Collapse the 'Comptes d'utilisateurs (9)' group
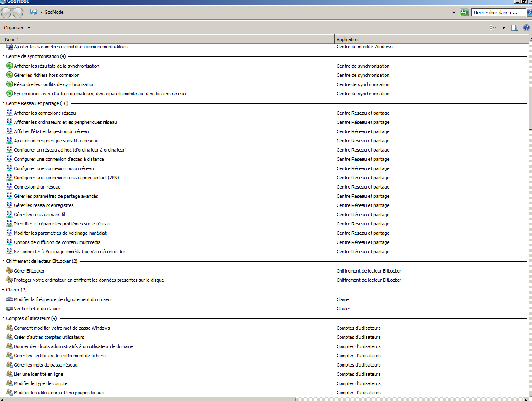532x401 pixels. pyautogui.click(x=3, y=318)
